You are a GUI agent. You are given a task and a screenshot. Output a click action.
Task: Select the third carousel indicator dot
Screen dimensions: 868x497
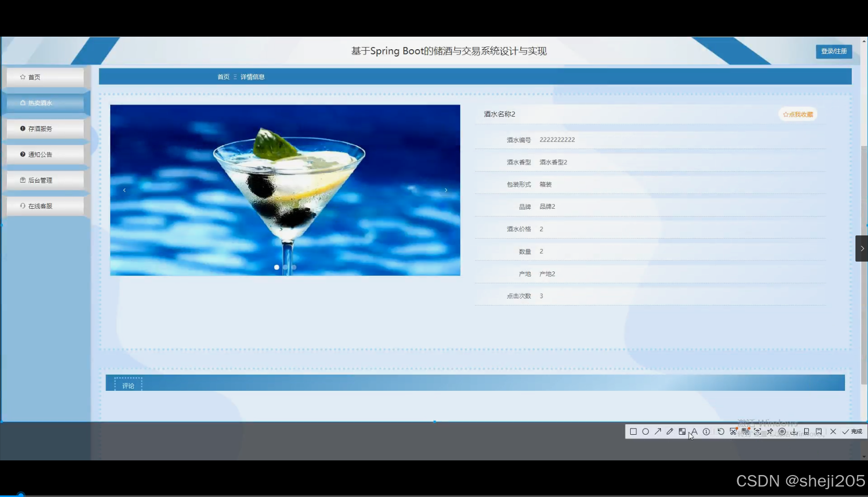293,267
